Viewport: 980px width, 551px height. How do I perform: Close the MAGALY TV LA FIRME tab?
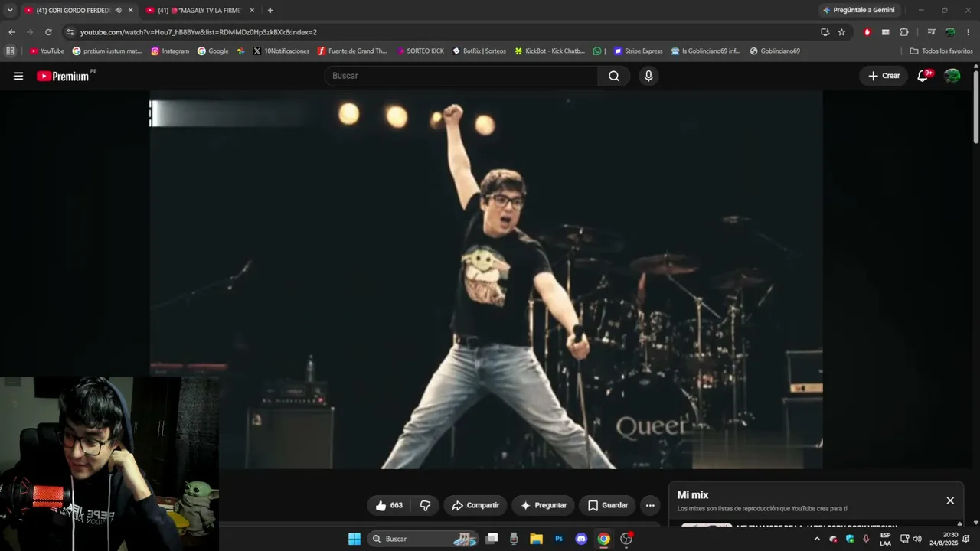tap(252, 10)
